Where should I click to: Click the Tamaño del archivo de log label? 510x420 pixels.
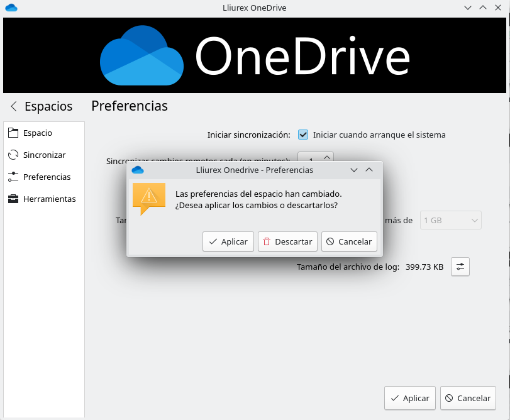pos(348,267)
